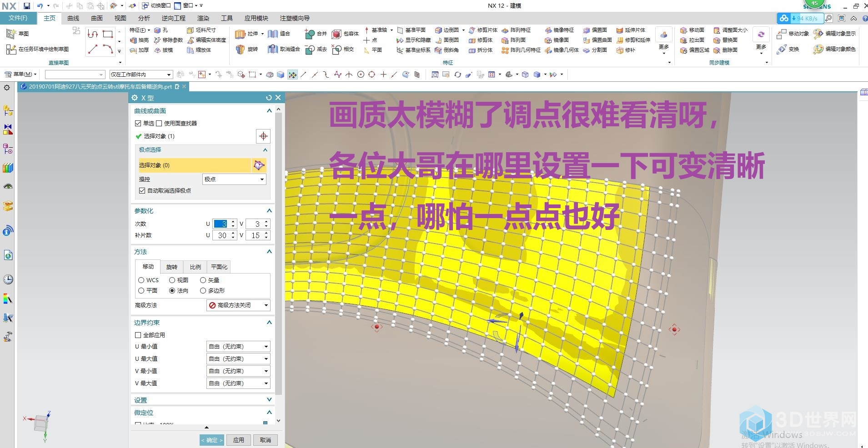Select the 缝合 sew tool

click(x=279, y=34)
